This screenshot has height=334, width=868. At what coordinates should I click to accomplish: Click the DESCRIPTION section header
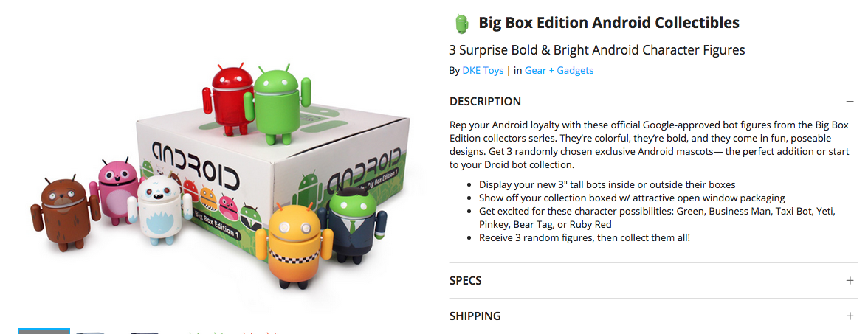486,101
